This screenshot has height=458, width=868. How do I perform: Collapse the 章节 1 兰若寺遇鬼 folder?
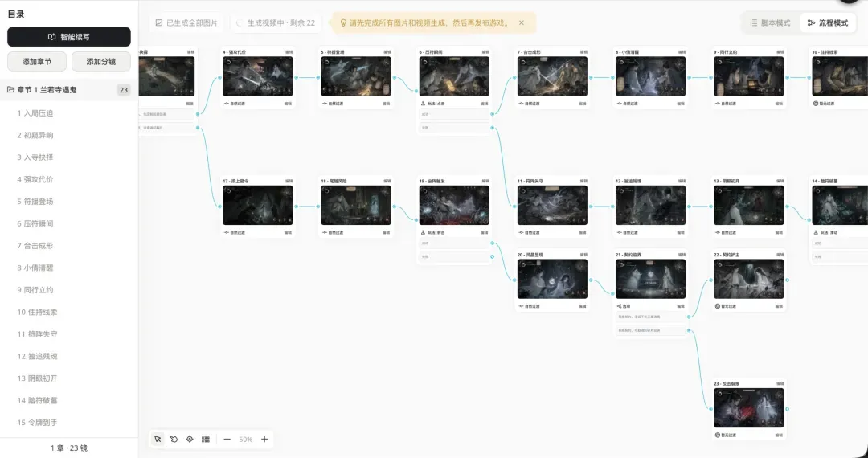10,90
